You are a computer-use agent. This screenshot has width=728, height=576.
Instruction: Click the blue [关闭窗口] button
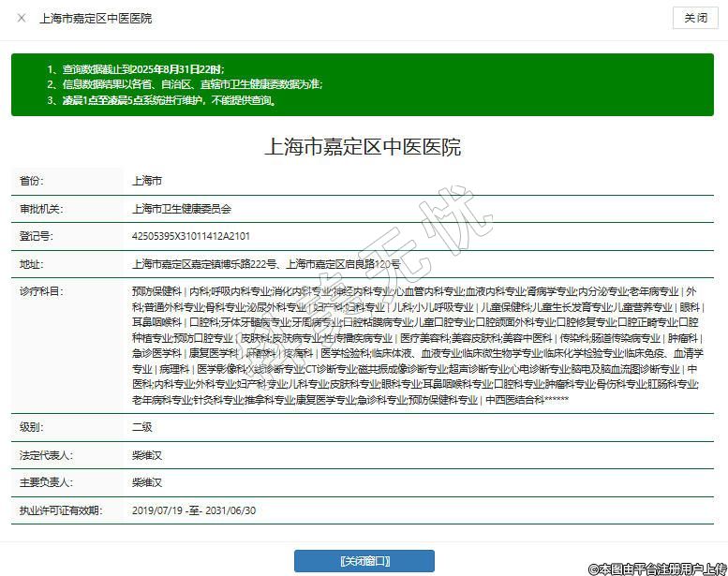coord(364,561)
